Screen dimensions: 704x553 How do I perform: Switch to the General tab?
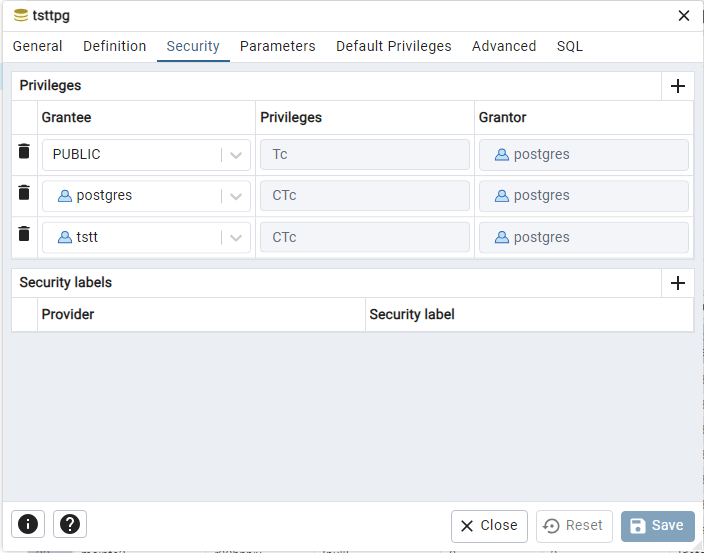click(x=37, y=46)
